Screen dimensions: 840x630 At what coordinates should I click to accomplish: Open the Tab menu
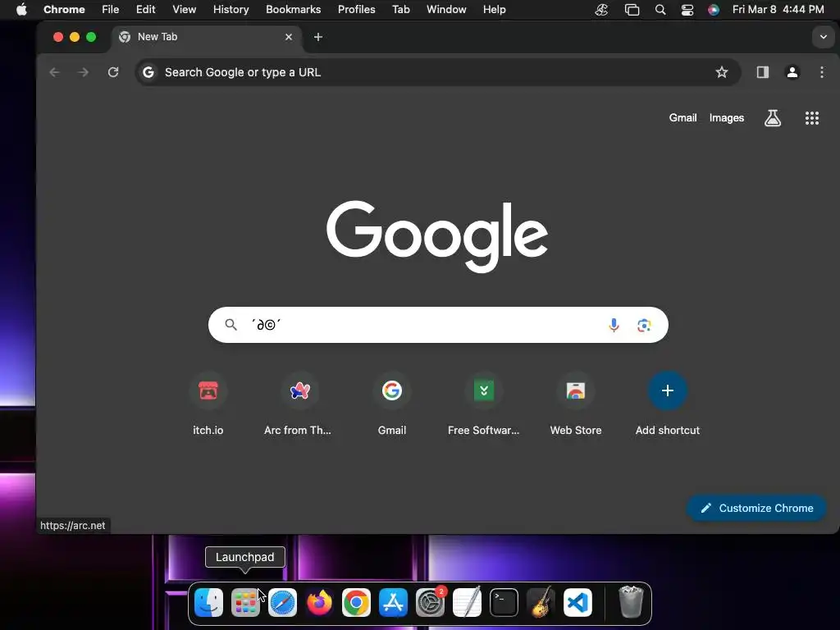click(400, 10)
